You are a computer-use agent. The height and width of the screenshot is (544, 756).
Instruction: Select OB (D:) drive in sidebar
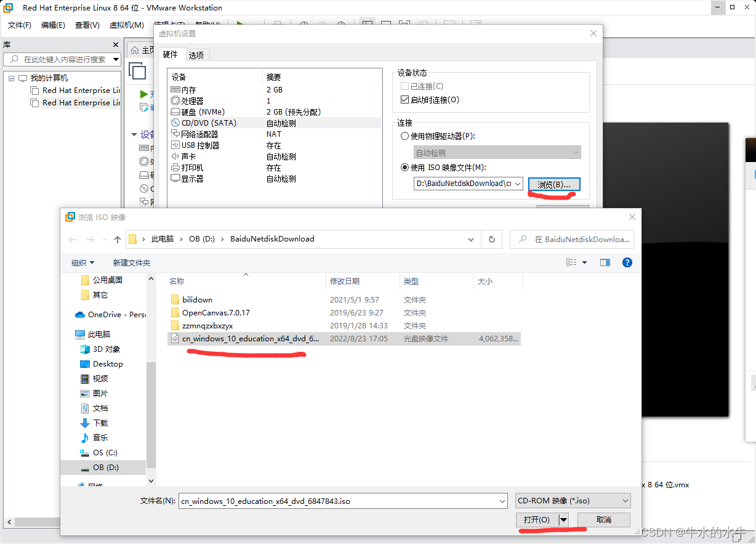click(103, 468)
